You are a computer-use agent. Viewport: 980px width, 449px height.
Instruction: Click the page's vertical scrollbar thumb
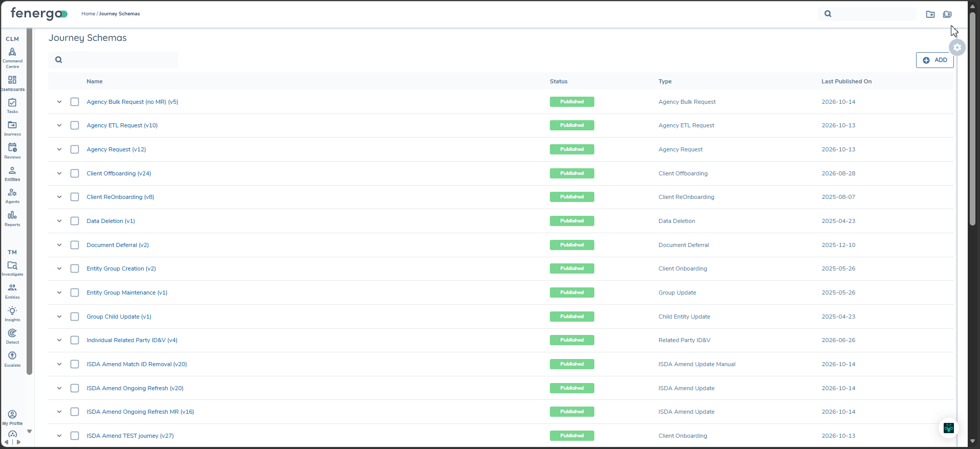972,119
